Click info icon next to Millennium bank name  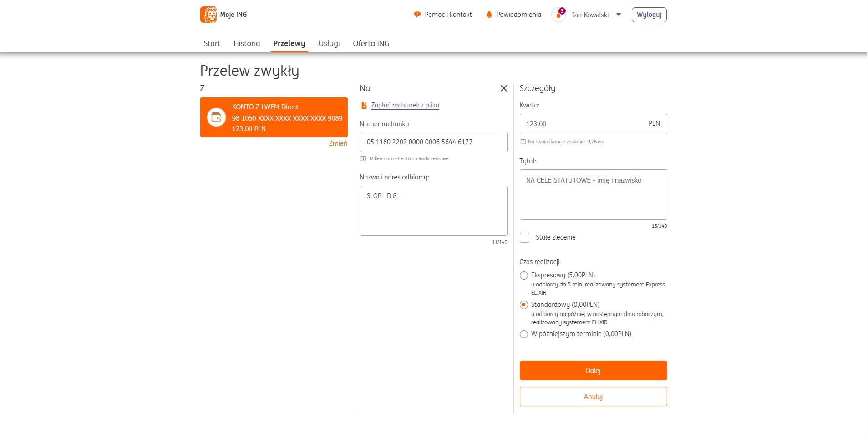point(363,159)
